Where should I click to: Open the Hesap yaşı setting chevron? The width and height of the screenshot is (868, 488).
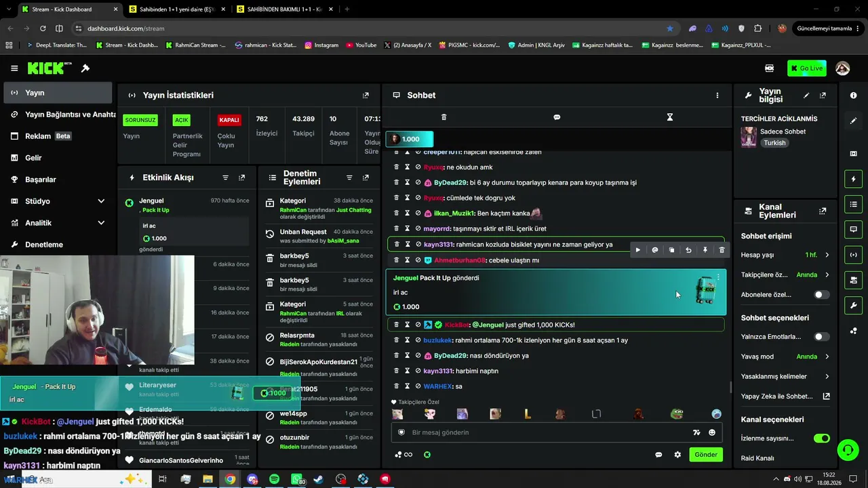pos(827,255)
